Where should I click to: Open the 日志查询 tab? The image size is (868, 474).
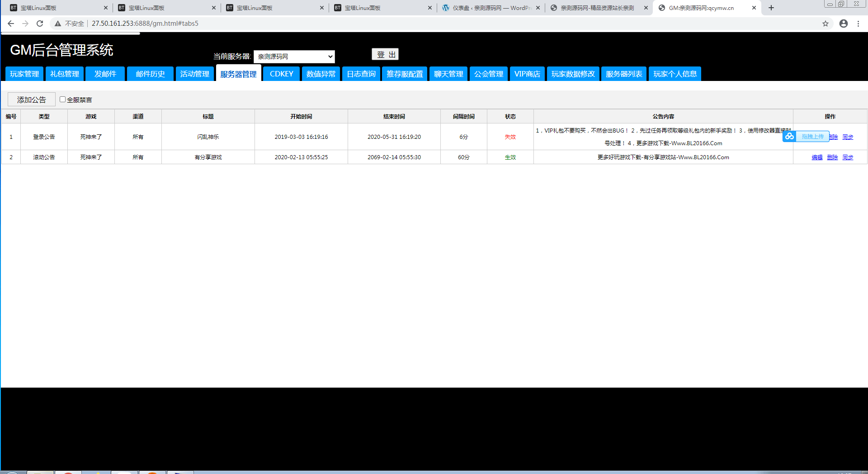(x=361, y=74)
